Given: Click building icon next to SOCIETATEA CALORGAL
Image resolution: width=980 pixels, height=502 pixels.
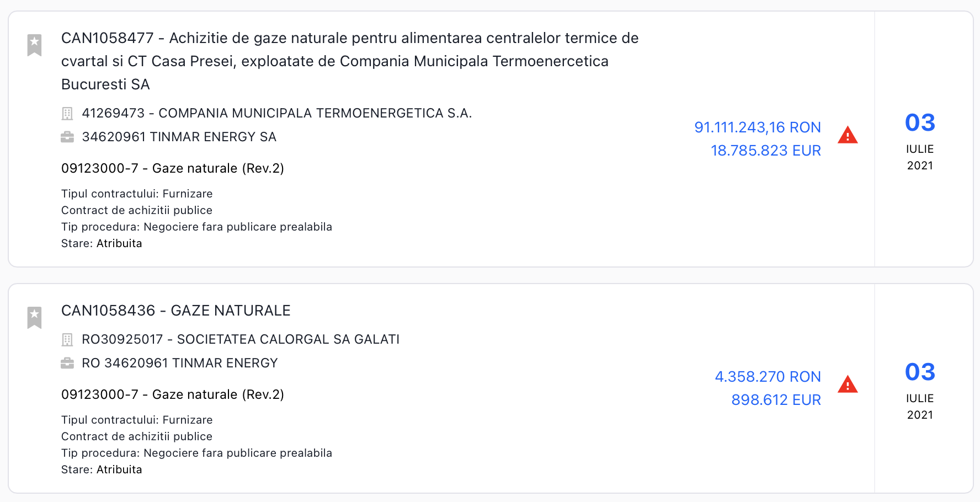Looking at the screenshot, I should (67, 340).
